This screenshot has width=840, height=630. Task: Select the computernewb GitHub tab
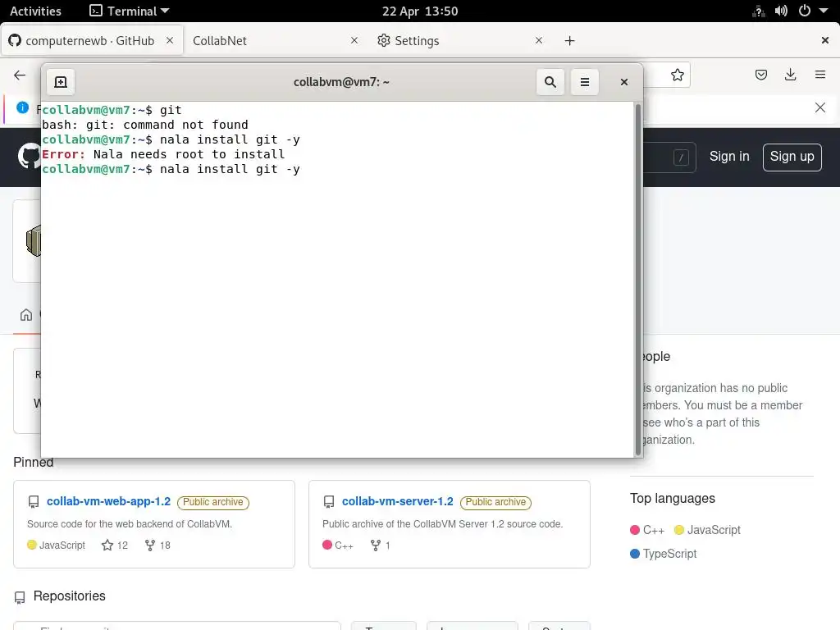tap(92, 41)
